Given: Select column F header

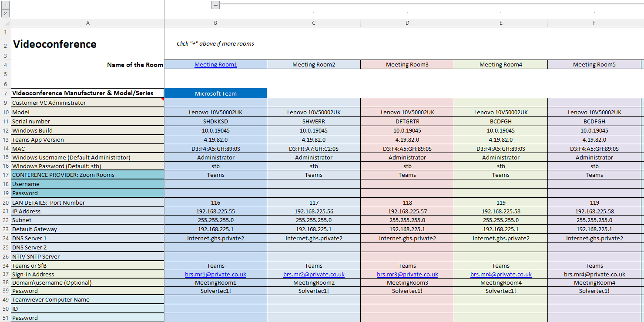Looking at the screenshot, I should click(x=594, y=23).
